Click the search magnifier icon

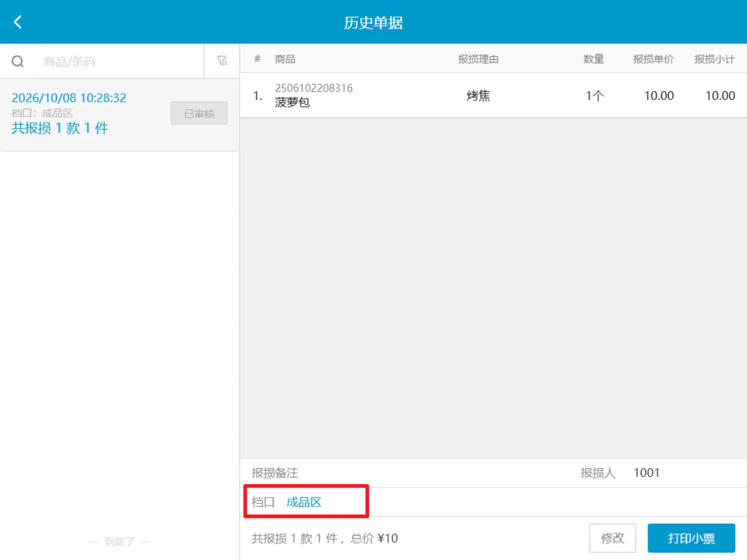coord(18,61)
